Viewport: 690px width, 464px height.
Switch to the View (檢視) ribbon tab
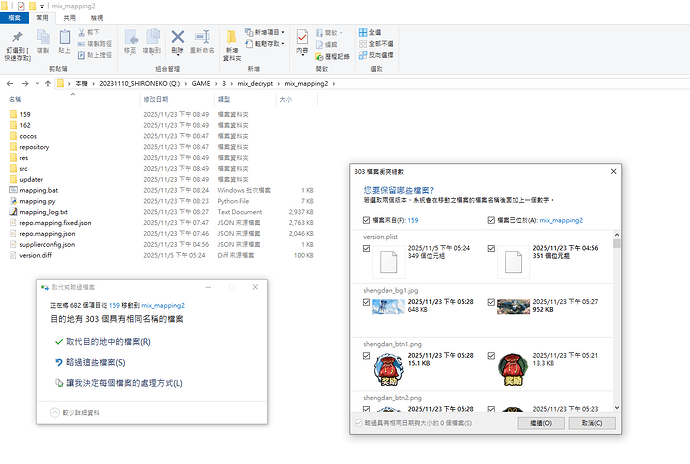click(95, 18)
